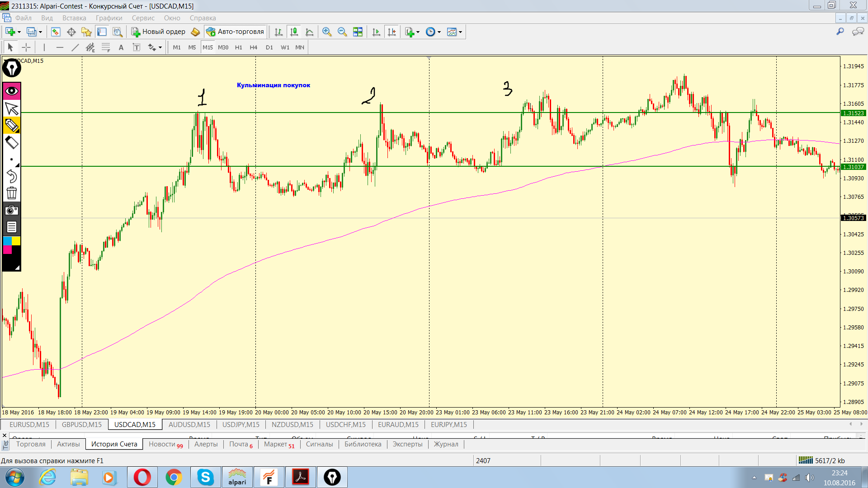The image size is (868, 488).
Task: Draw a trendline with the diagonal line tool
Action: (75, 47)
